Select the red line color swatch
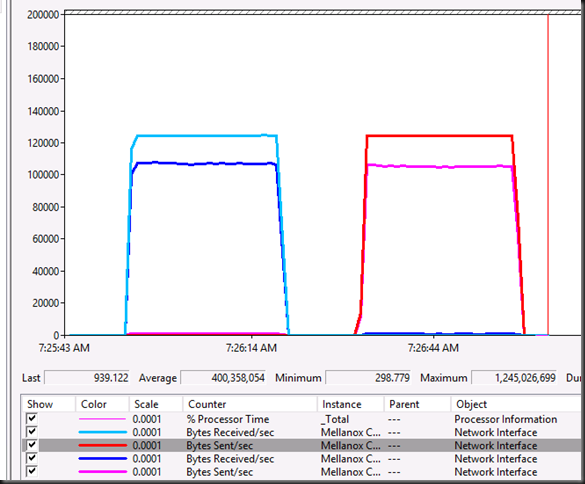 pos(102,445)
